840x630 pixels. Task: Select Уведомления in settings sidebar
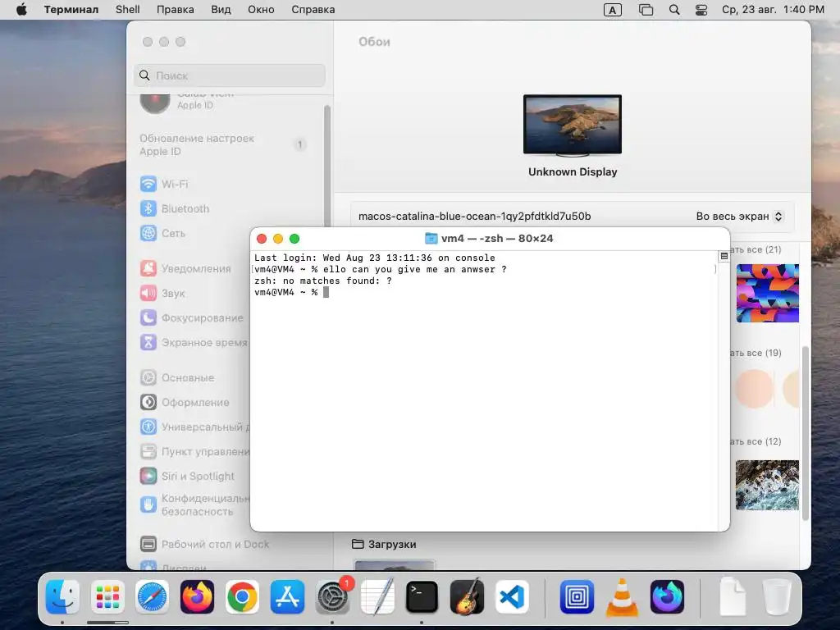tap(186, 268)
